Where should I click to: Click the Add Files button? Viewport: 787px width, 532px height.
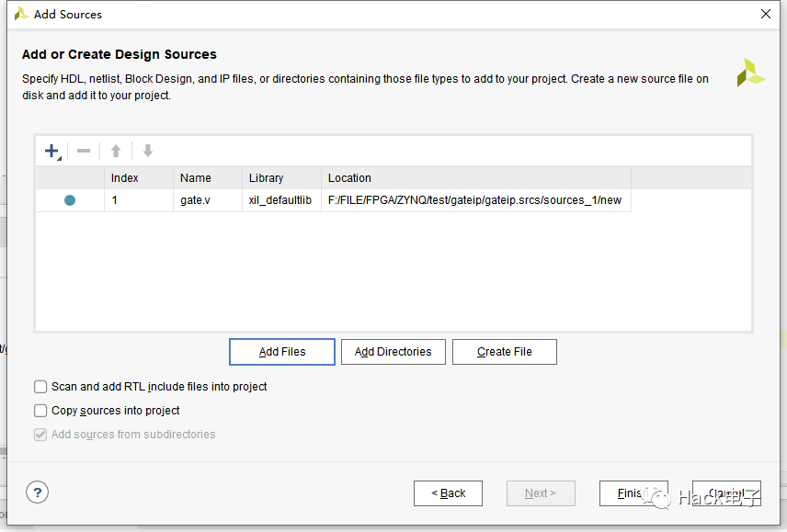(282, 352)
